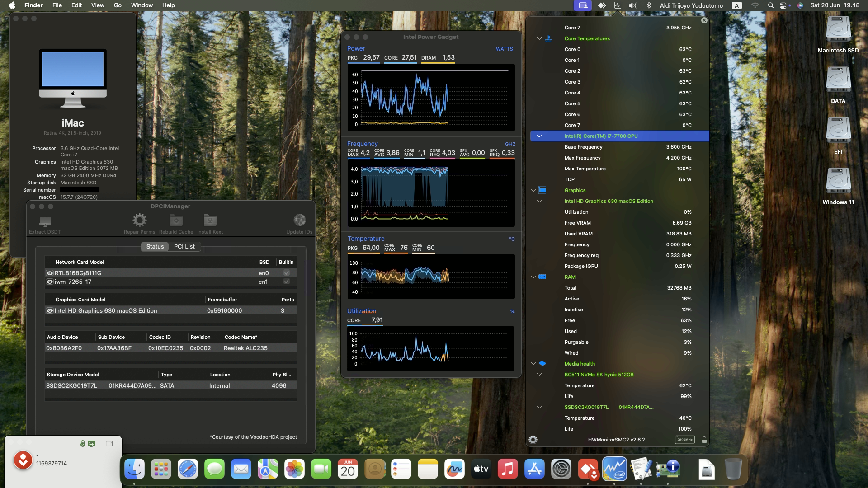Click the green screen-sharing monitor icon

(91, 444)
